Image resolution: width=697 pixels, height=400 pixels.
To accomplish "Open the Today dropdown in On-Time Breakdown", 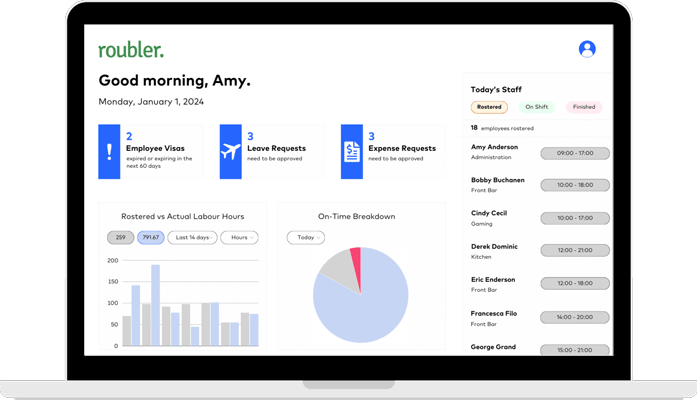I will [305, 237].
